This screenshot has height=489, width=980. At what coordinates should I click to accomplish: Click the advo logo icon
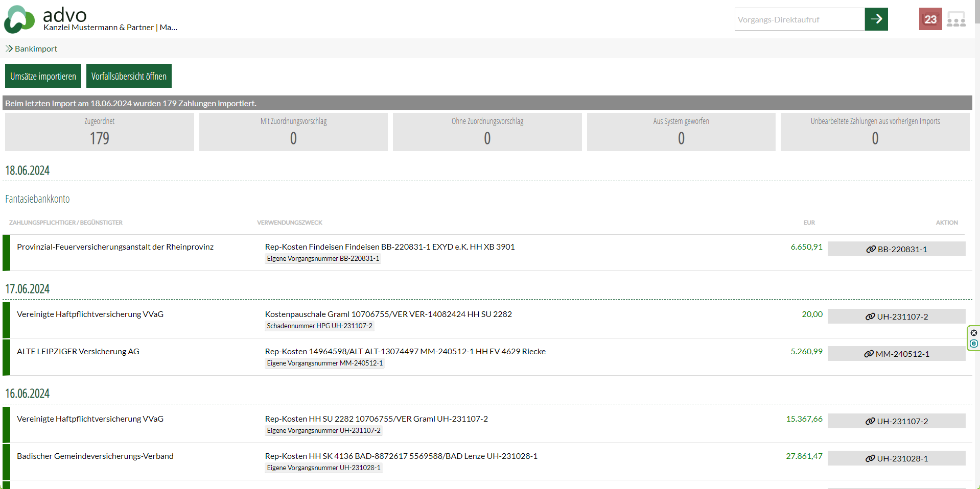click(x=19, y=19)
